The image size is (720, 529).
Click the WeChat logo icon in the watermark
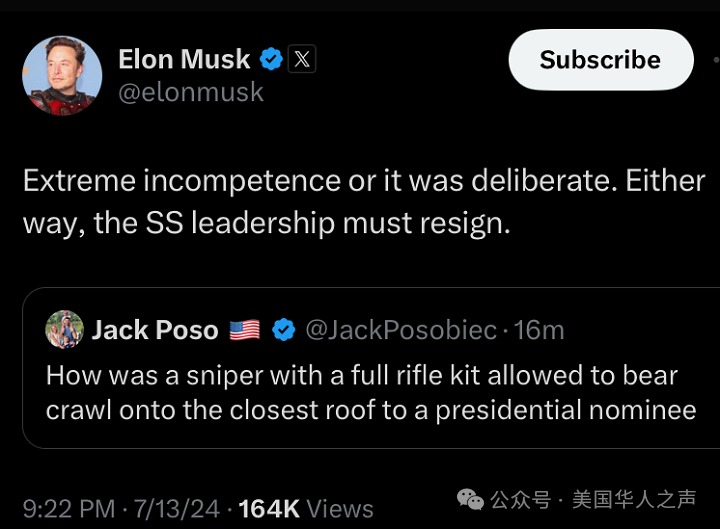(x=470, y=499)
